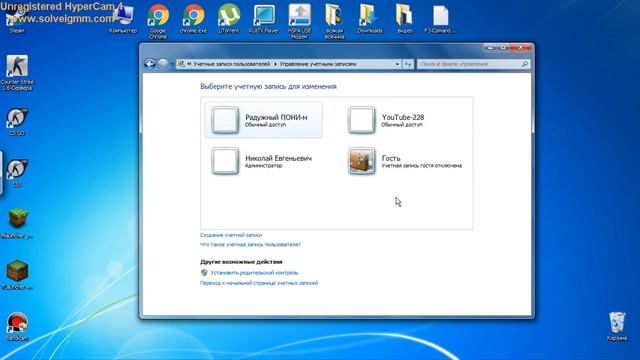Click in the control panel search field
This screenshot has height=360, width=640.
coord(469,64)
